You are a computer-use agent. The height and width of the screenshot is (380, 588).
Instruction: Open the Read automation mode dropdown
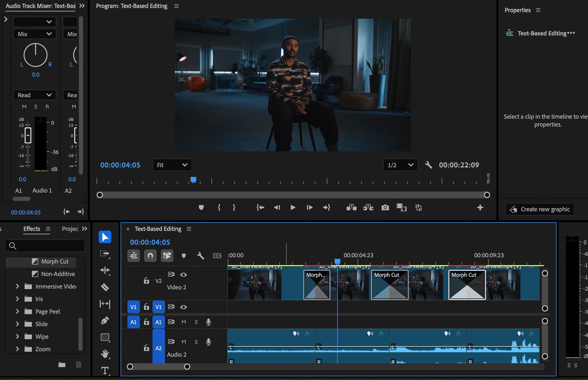(34, 95)
